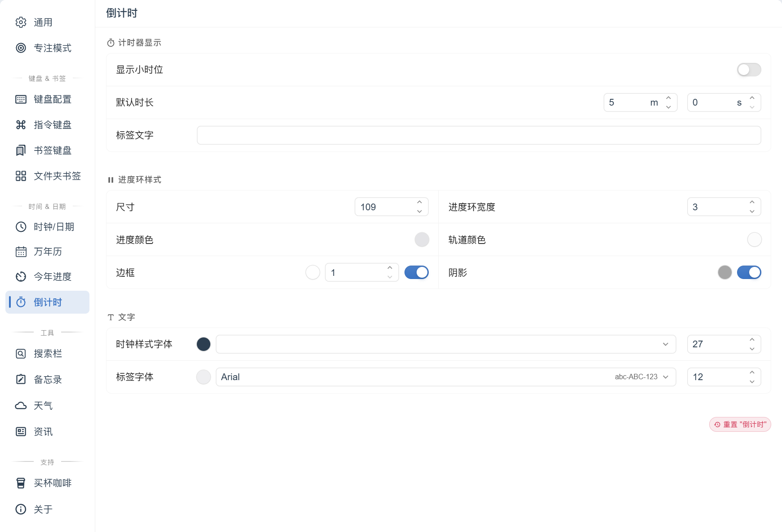
Task: Click the command symbol icon for 指令键盘
Action: (x=21, y=125)
